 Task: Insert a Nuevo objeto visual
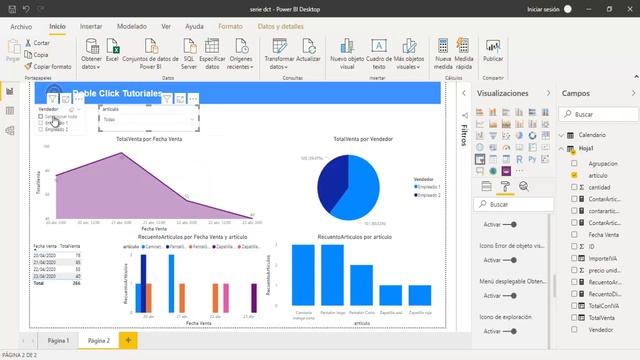coord(347,53)
